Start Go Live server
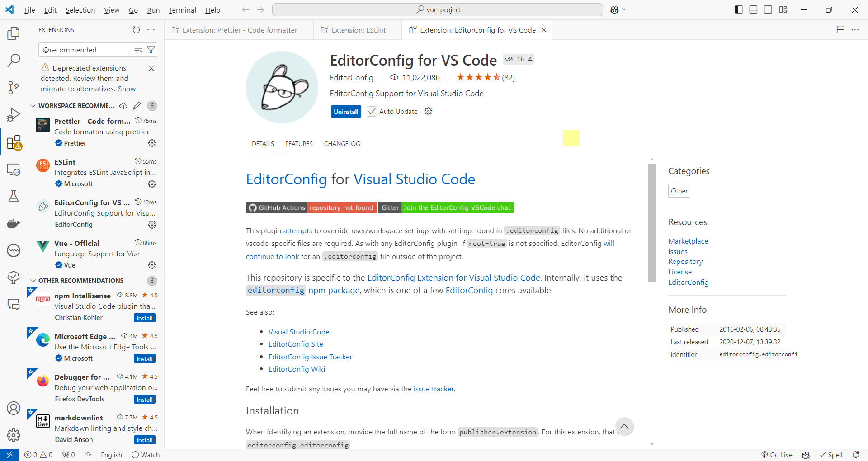Viewport: 868px width, 461px height. tap(777, 455)
